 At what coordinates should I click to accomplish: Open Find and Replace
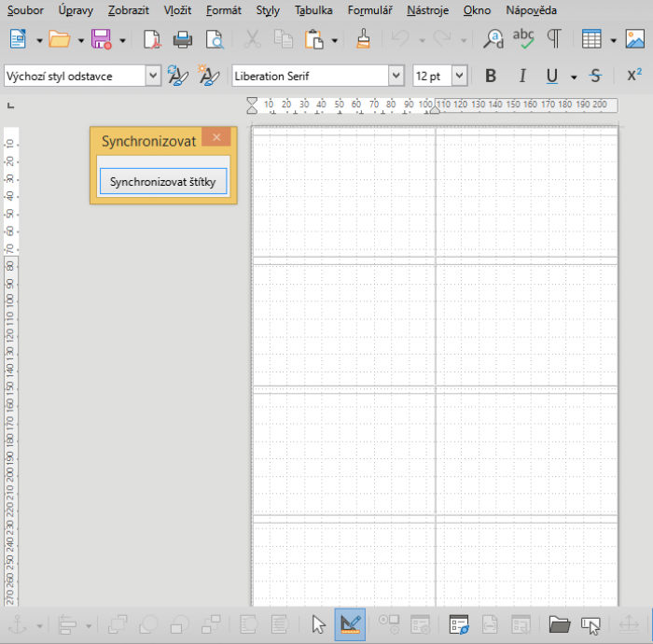click(493, 39)
